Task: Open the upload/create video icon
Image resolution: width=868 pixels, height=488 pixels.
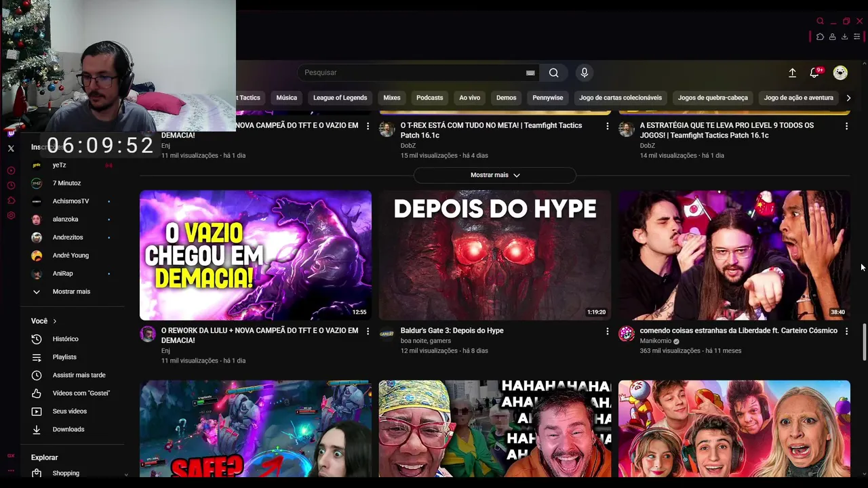Action: click(792, 73)
